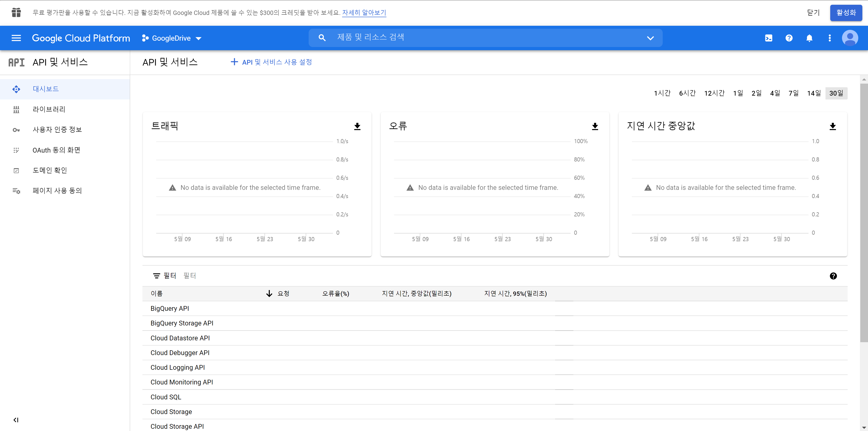The image size is (868, 431).
Task: Open the GoogleDrive project selector dropdown
Action: tap(172, 38)
